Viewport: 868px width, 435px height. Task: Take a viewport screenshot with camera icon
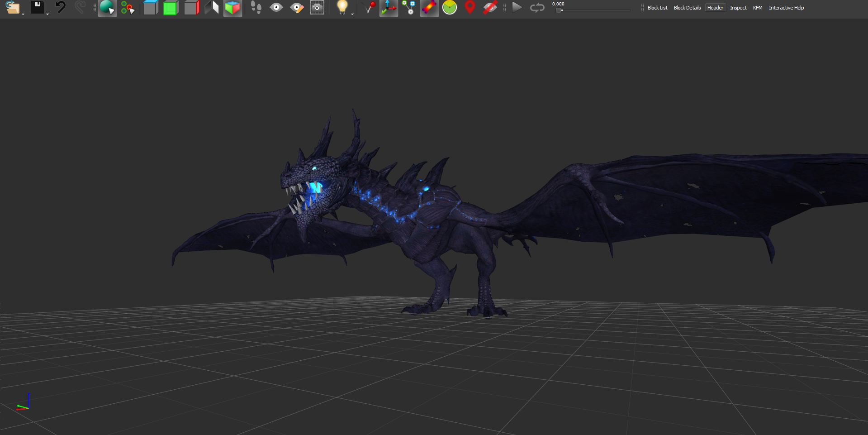pos(317,8)
